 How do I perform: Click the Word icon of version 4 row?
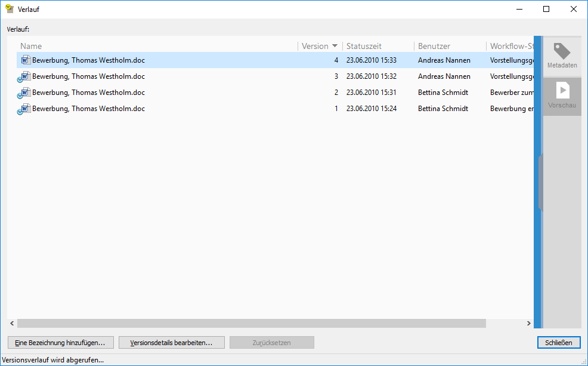click(x=25, y=60)
